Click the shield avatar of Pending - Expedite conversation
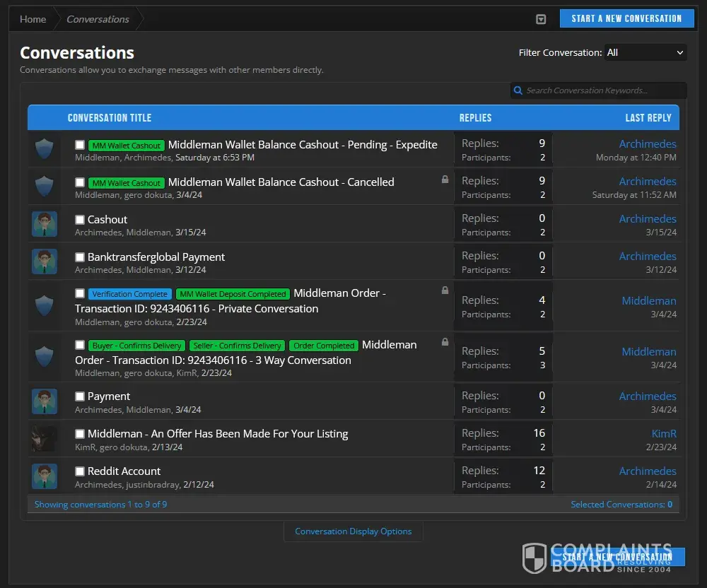Viewport: 707px width, 588px height. coord(44,148)
